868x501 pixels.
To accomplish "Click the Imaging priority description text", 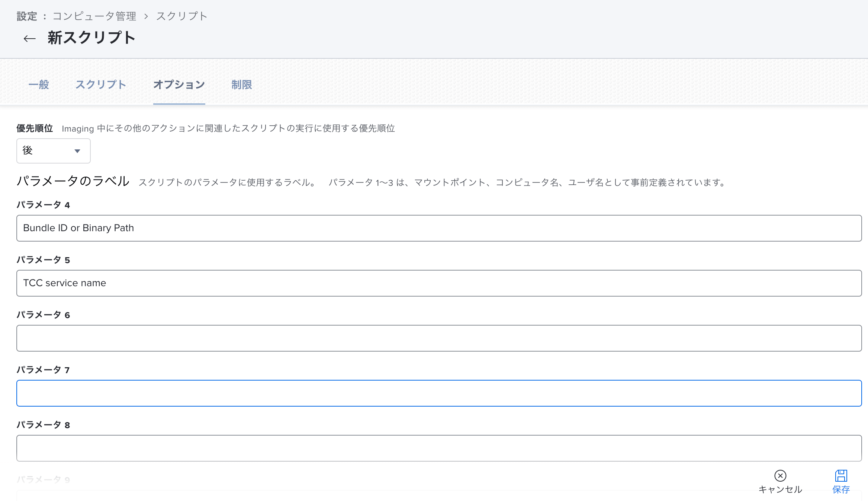I will pyautogui.click(x=228, y=128).
